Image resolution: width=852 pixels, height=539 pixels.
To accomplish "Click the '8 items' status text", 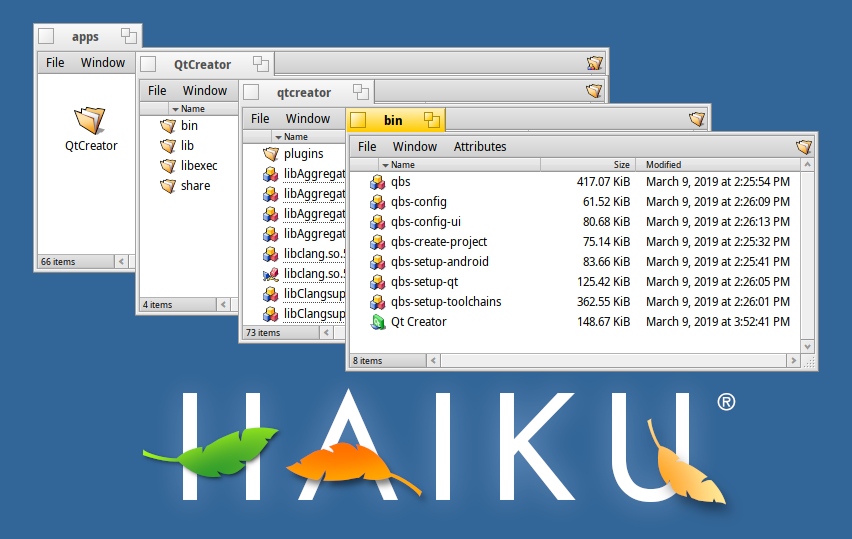I will click(367, 361).
